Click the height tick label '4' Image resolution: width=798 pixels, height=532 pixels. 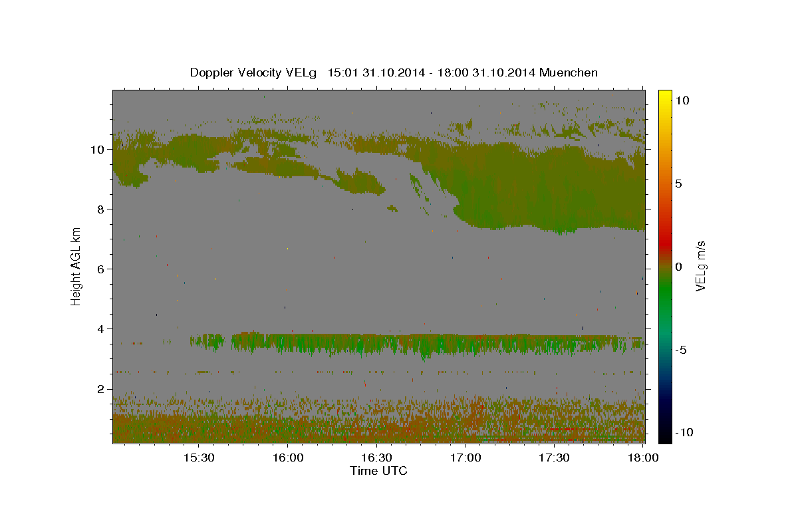coord(101,329)
